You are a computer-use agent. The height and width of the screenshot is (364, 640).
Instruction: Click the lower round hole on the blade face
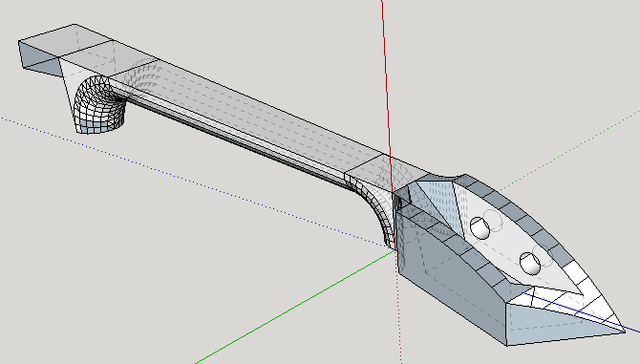[x=530, y=264]
